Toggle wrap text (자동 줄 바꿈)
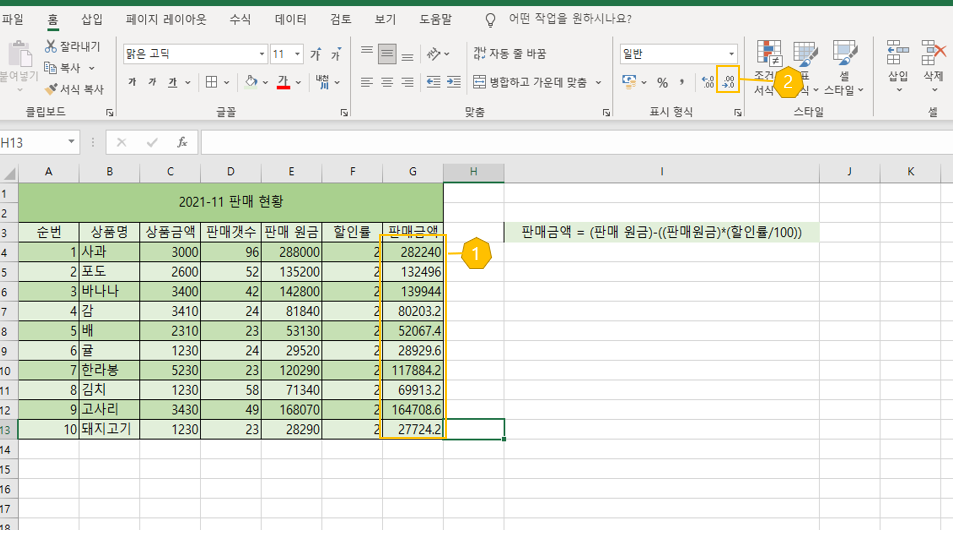 pos(510,54)
